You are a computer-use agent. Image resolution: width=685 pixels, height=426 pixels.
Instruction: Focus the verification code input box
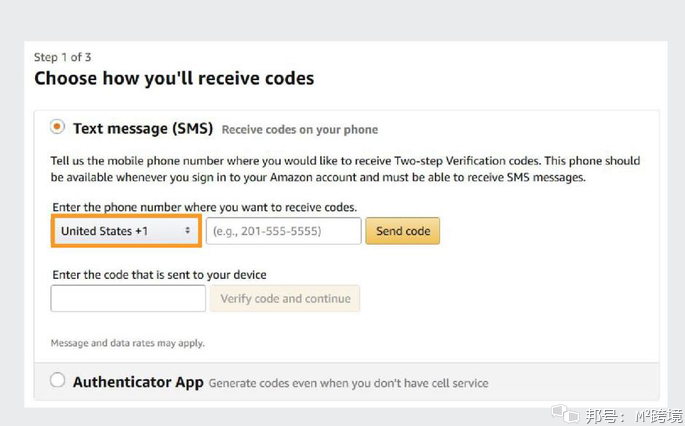(x=128, y=298)
